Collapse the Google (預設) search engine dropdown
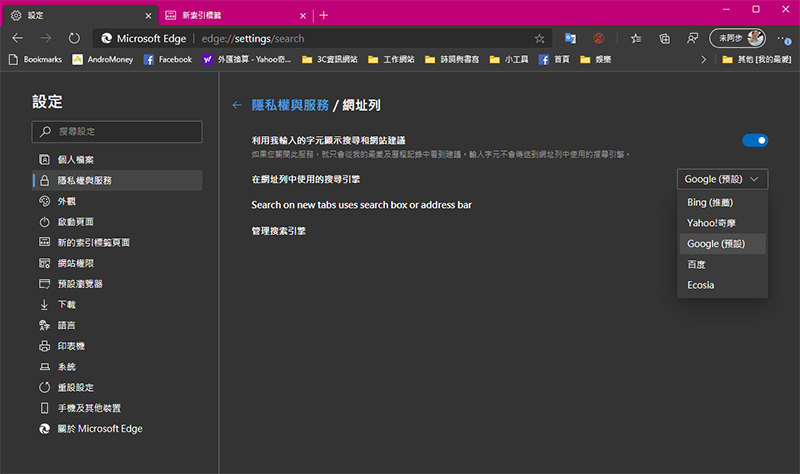 (x=723, y=179)
